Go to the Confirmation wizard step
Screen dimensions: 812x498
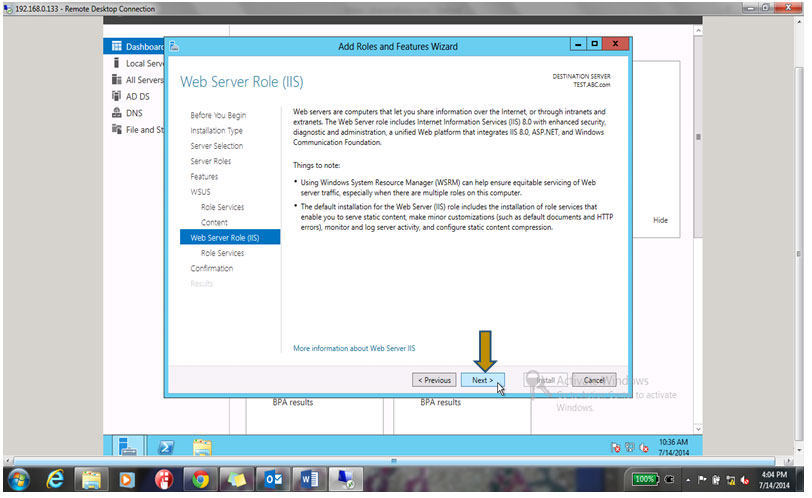212,268
